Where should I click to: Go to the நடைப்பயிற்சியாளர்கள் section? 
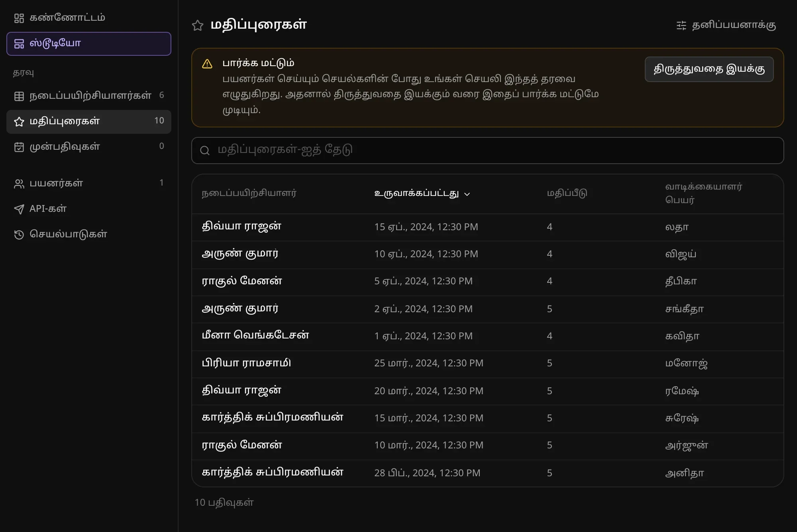[89, 96]
